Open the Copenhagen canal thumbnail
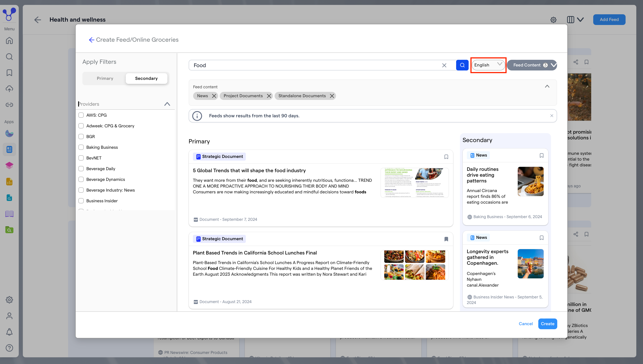 point(530,264)
